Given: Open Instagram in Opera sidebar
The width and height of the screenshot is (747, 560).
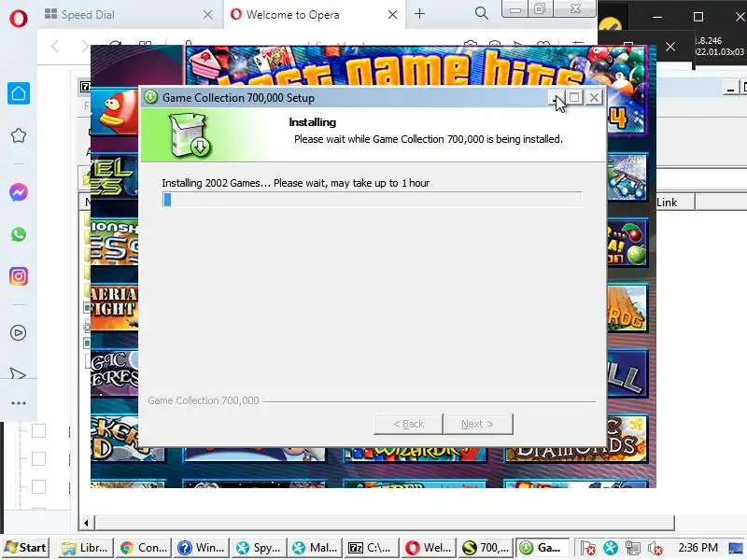Looking at the screenshot, I should 19,276.
